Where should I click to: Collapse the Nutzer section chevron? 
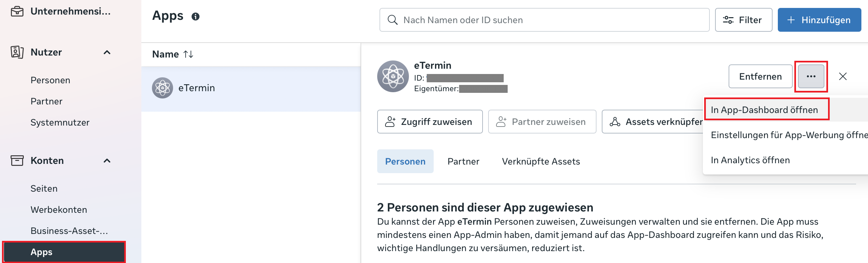107,52
